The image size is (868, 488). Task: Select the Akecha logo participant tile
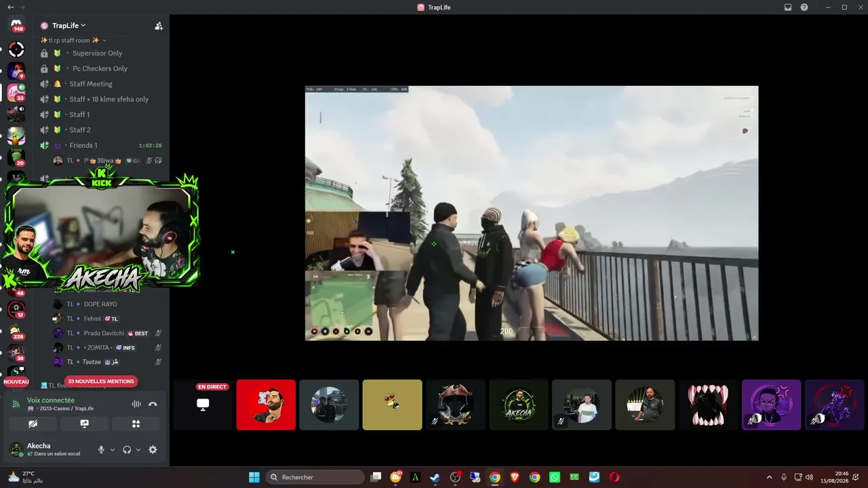point(519,405)
